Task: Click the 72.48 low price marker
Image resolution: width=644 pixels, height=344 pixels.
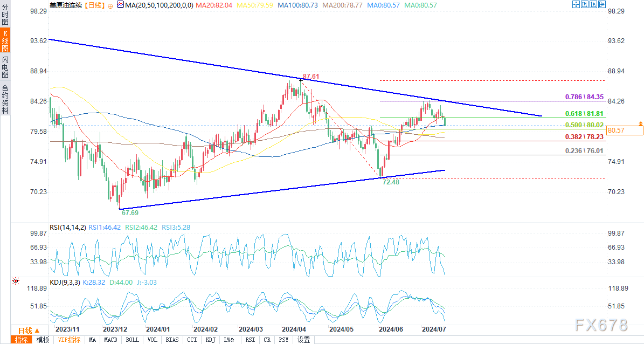Action: pos(391,182)
